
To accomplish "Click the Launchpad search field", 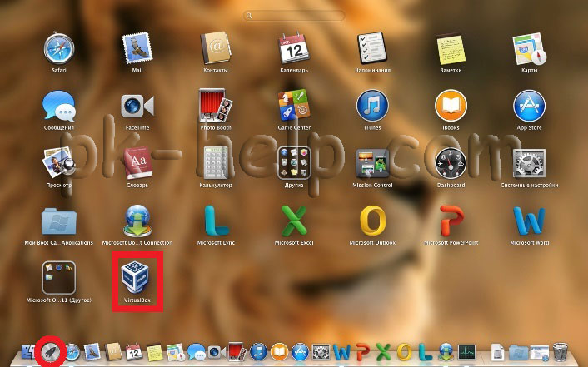I will [x=294, y=15].
